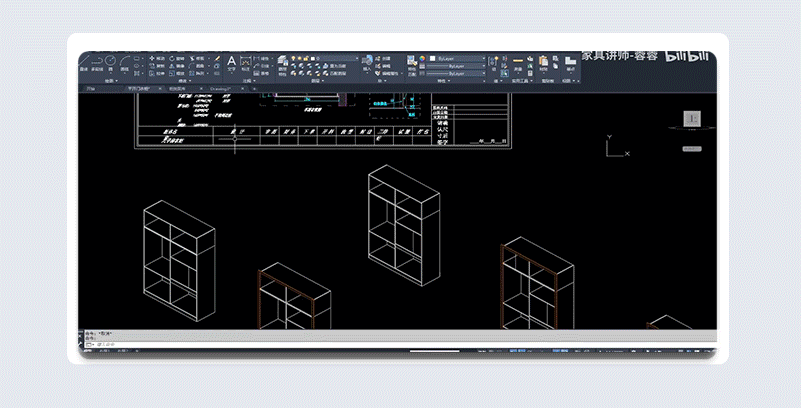Click the Paste clipboard icon
Image resolution: width=801 pixels, height=408 pixels.
pyautogui.click(x=543, y=62)
